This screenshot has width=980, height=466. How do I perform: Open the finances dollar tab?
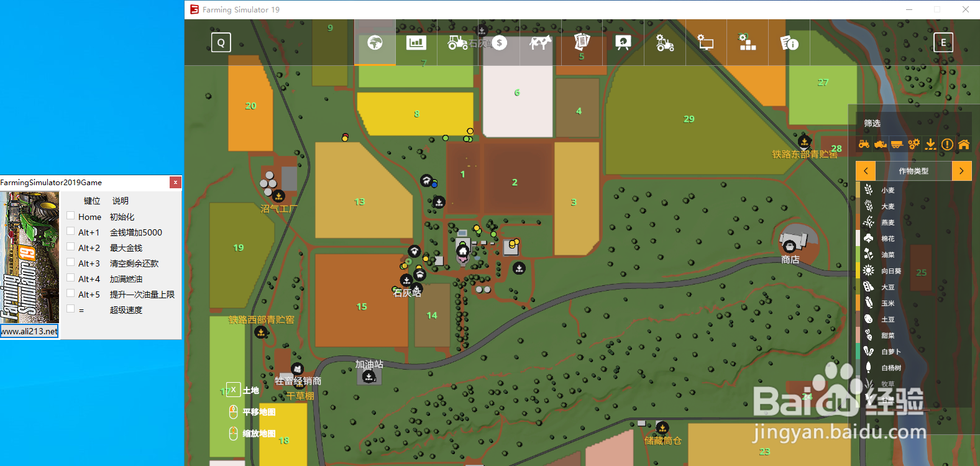point(499,42)
